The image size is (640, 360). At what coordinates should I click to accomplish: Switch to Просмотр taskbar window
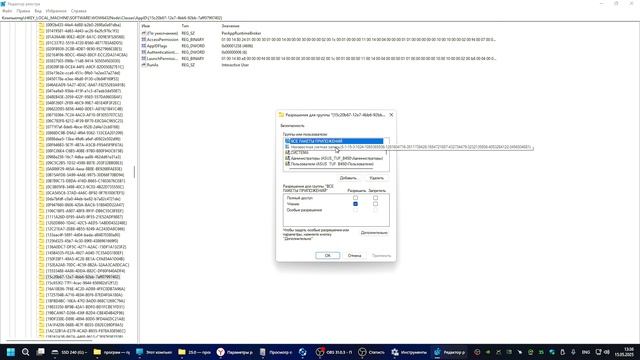tap(276, 352)
